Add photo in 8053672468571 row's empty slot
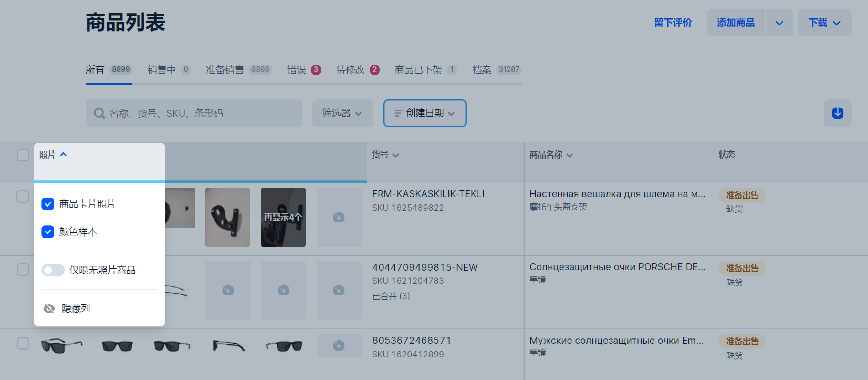 click(339, 345)
